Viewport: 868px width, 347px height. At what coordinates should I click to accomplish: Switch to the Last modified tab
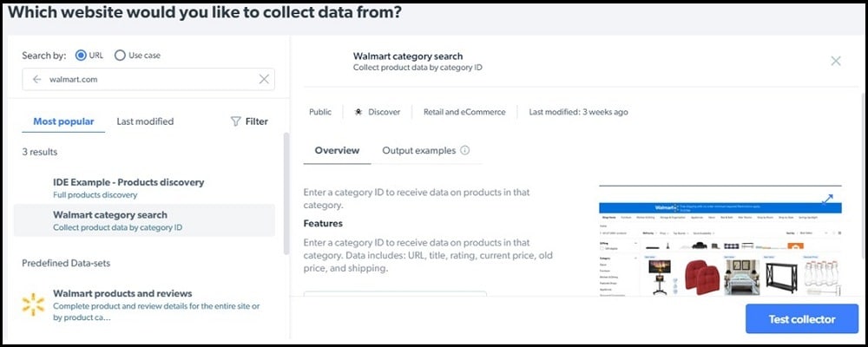[145, 121]
